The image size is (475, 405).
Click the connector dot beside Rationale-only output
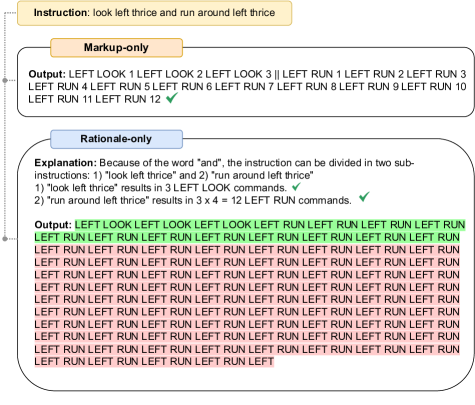[x=5, y=239]
